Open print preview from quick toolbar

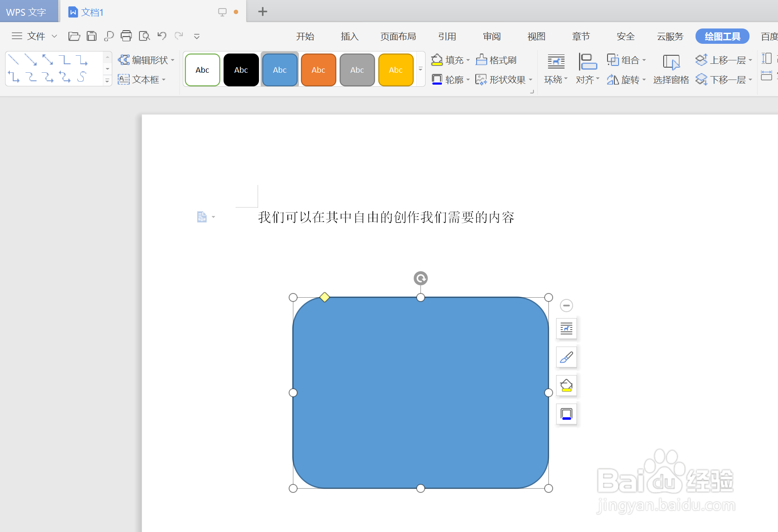coord(145,36)
